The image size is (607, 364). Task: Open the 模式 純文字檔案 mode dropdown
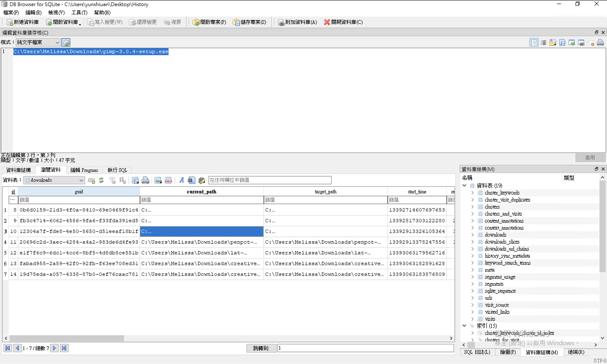[x=38, y=43]
